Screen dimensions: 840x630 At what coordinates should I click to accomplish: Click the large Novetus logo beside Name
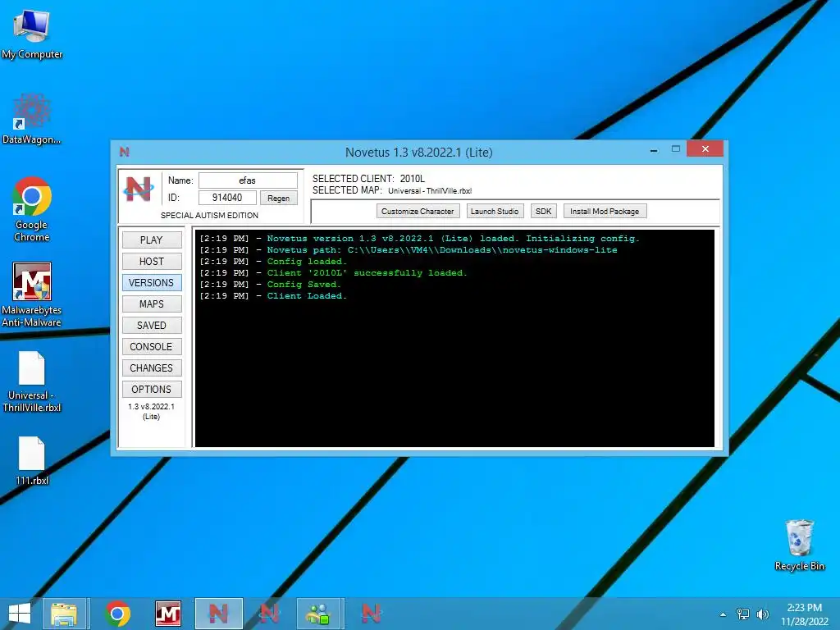139,189
